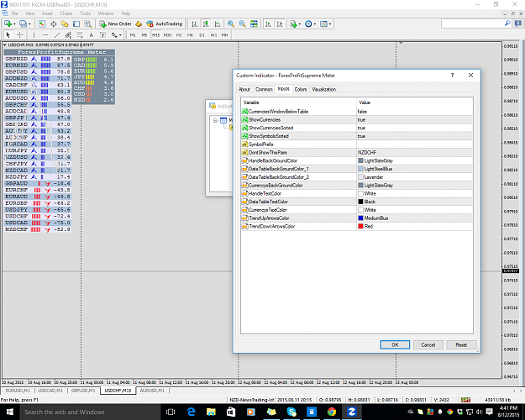525x420 pixels.
Task: Switch to the Common tab
Action: tap(264, 89)
